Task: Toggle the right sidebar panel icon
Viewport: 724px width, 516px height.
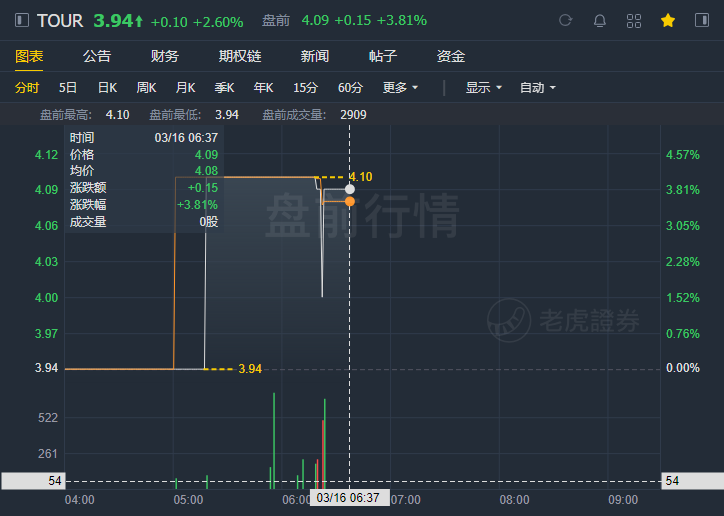Action: pos(702,20)
